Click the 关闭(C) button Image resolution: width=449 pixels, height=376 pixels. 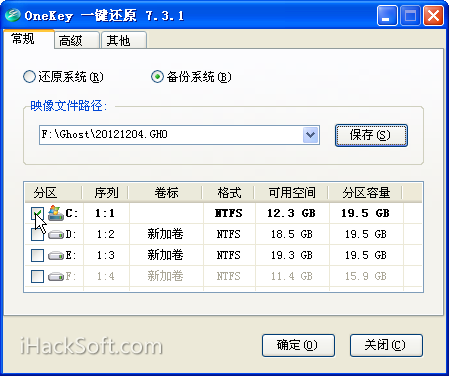coord(386,345)
